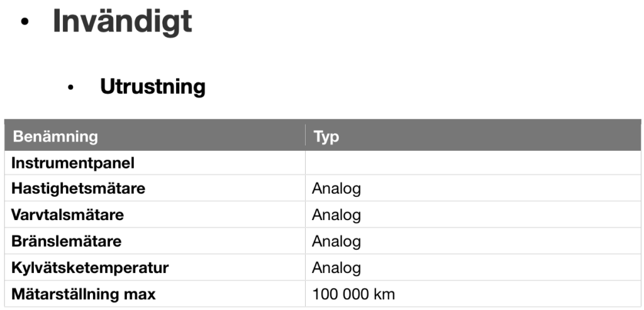Click the empty Typ cell beside Instrumentpanel

click(x=473, y=163)
